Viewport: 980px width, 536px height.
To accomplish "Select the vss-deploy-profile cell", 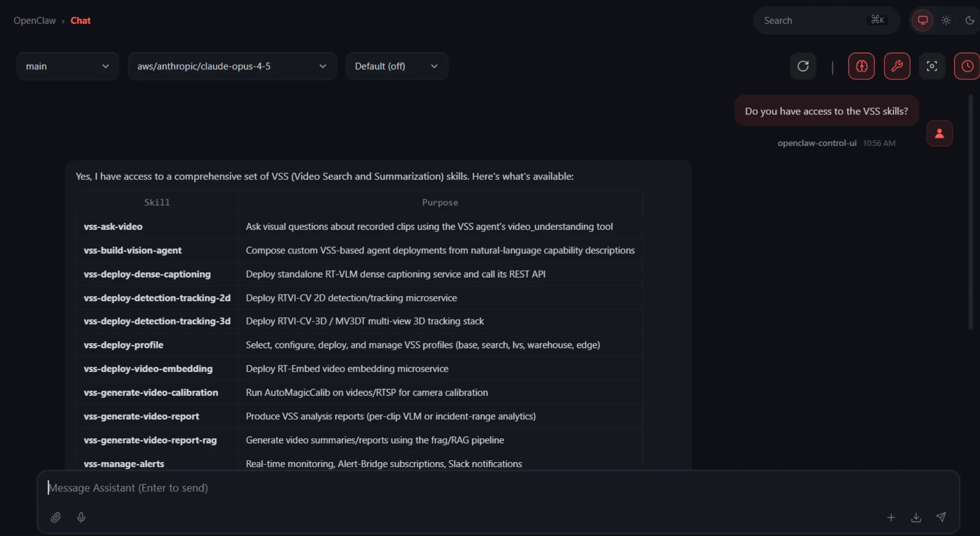I will coord(157,345).
